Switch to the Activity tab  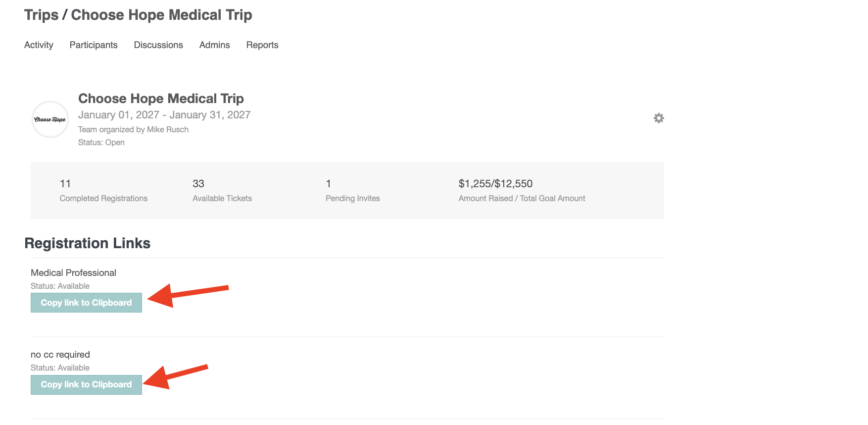39,45
